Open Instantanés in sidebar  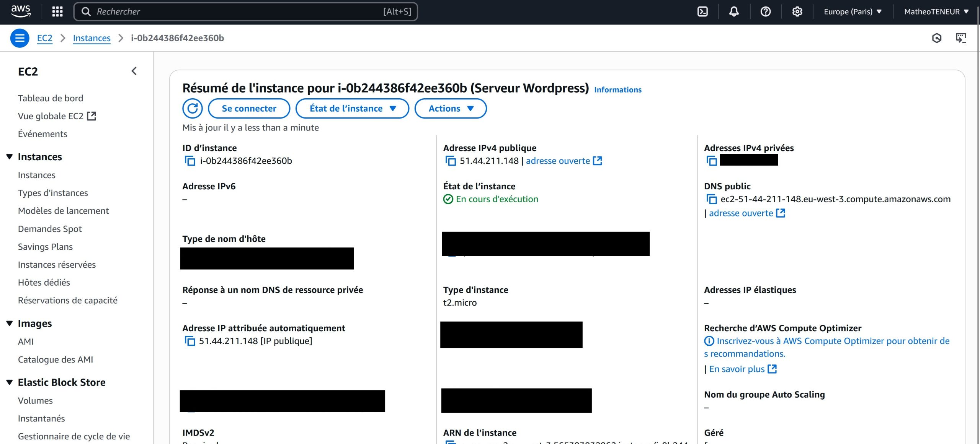point(41,418)
